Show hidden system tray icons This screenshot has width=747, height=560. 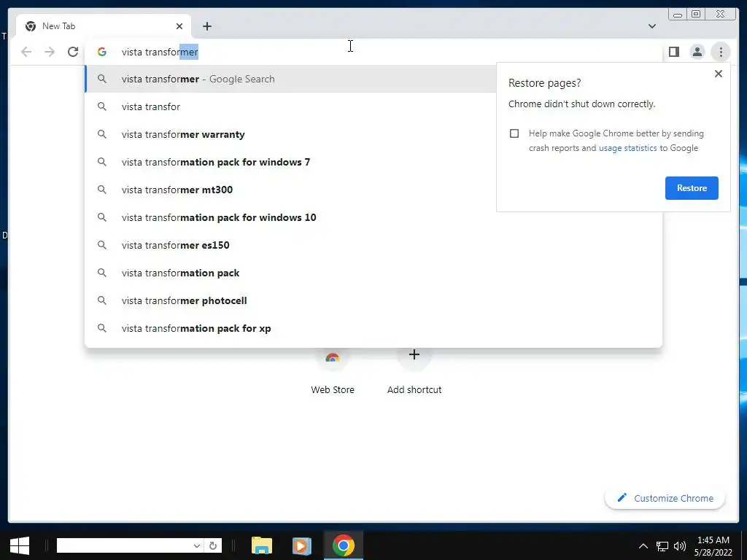[643, 545]
